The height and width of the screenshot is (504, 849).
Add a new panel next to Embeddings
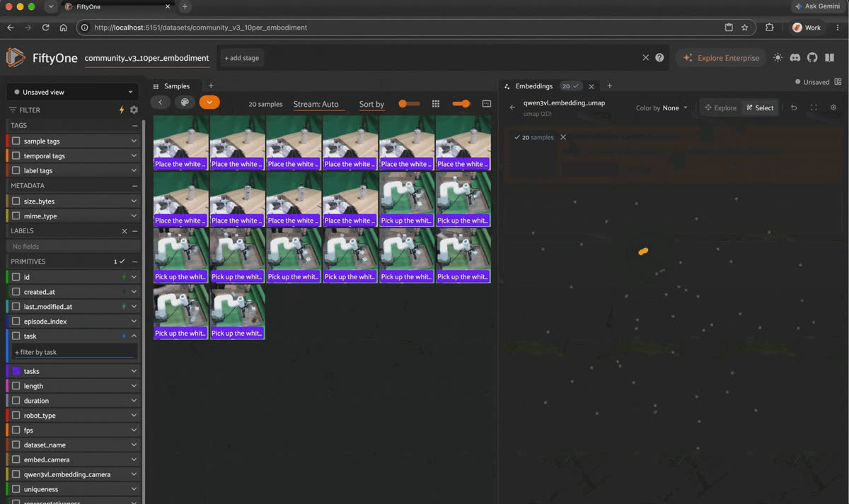(x=609, y=86)
